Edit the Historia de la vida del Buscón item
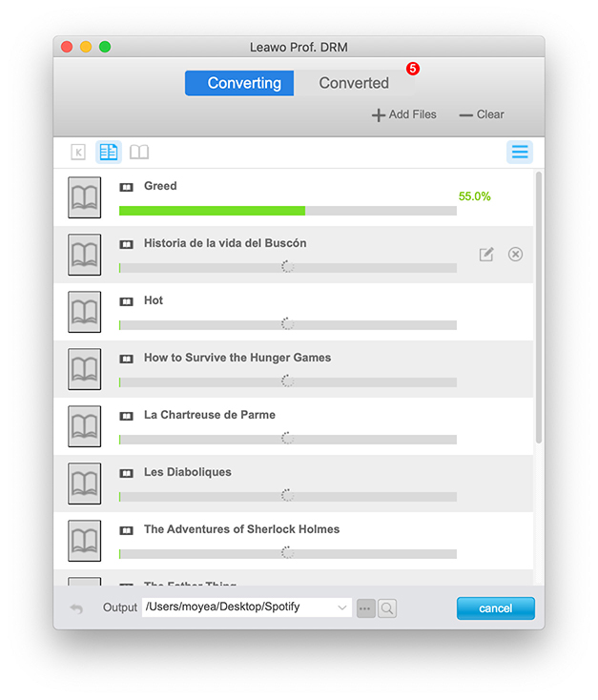 click(486, 255)
